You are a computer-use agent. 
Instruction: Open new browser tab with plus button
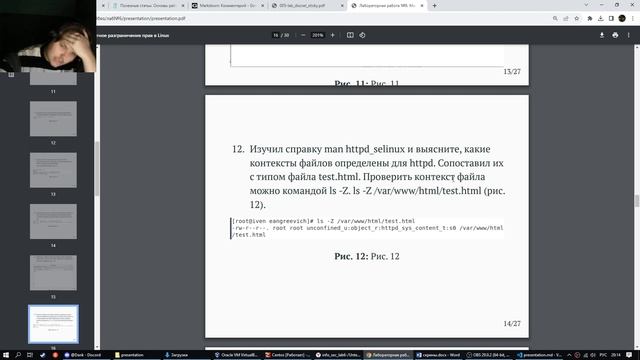coord(434,6)
